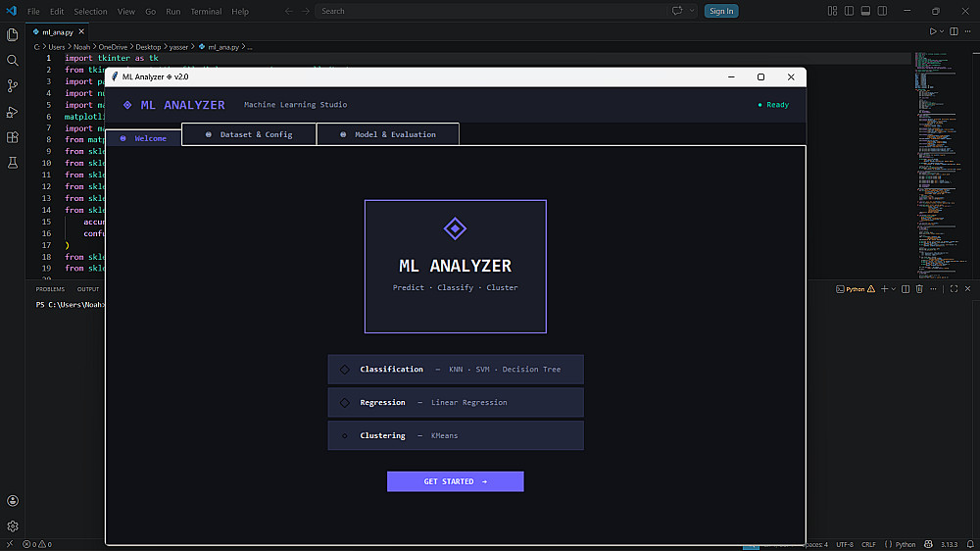Click the Classification feature row
Viewport: 980px width, 551px height.
(x=456, y=369)
